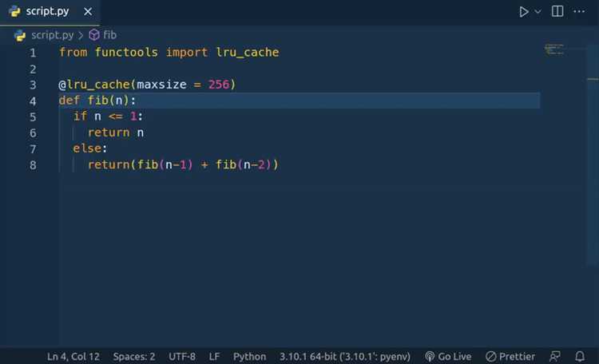Viewport: 599px width, 364px height.
Task: Change file encoding via UTF-8
Action: click(182, 356)
